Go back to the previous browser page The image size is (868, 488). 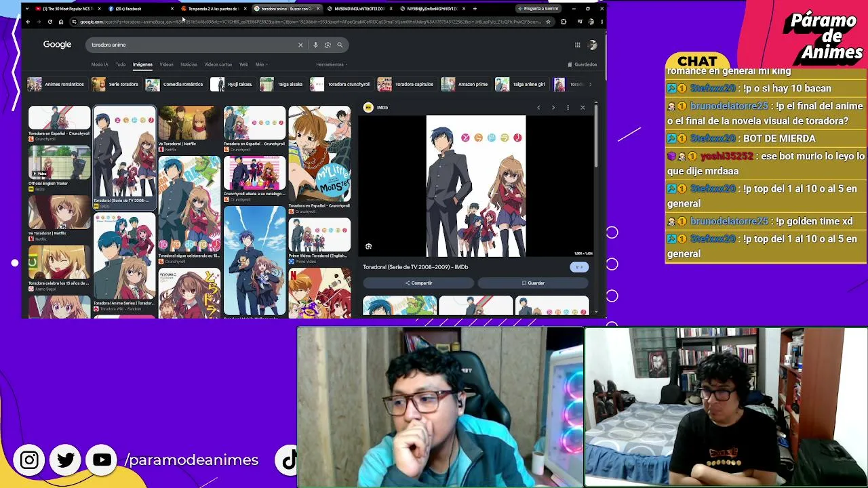coord(28,22)
